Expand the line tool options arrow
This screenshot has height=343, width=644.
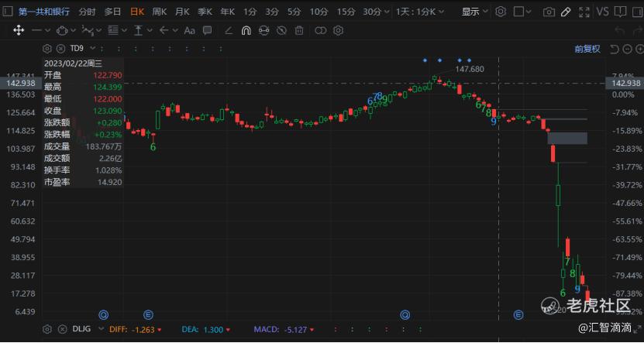pos(47,30)
